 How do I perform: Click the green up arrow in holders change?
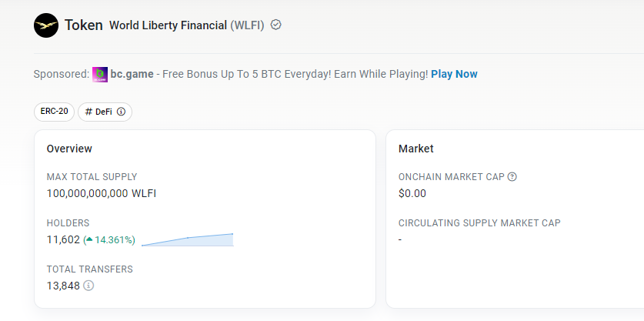89,240
